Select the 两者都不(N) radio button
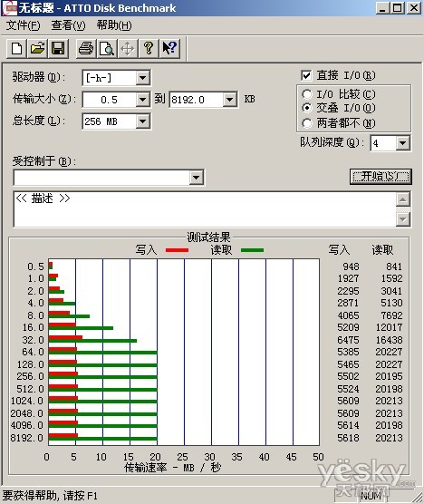This screenshot has width=424, height=504. tap(307, 123)
